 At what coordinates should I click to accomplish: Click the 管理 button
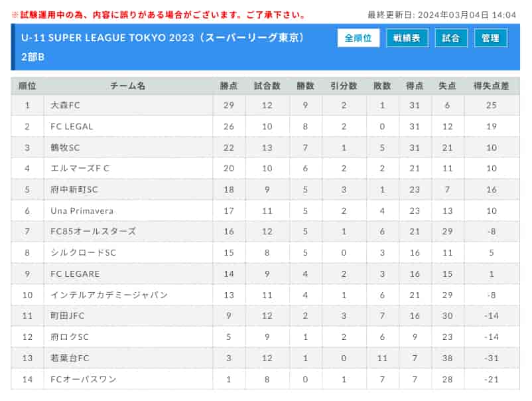(490, 38)
